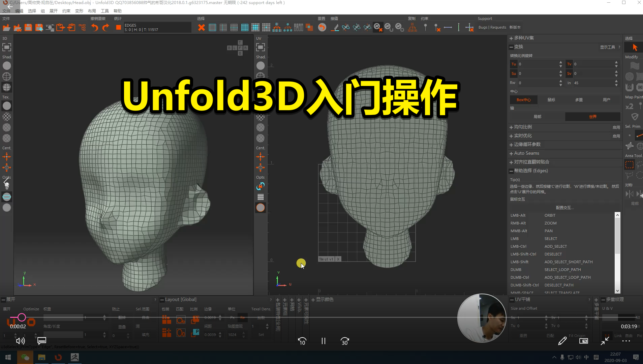Click the 配置交互... button
Screen dimensions: 643x364
[x=564, y=208]
